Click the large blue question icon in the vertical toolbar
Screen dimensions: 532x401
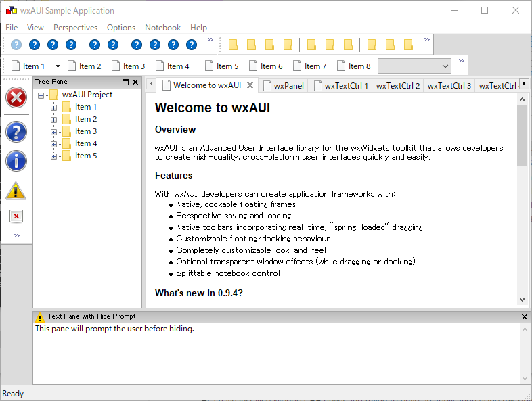16,132
